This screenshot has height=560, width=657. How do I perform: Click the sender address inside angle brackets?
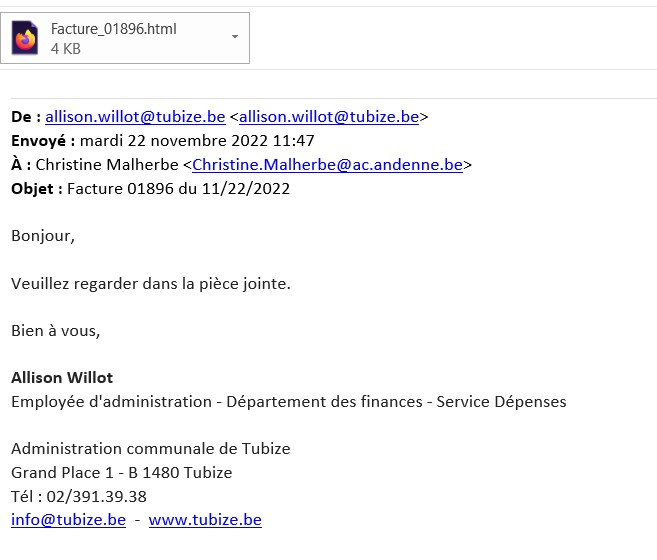pos(328,117)
